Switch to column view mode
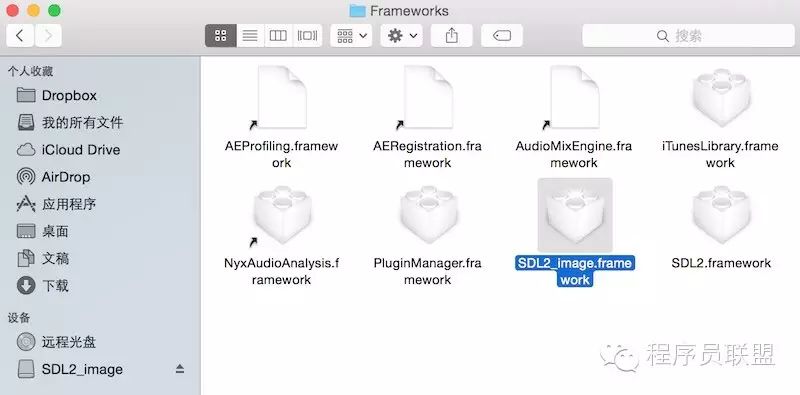This screenshot has width=800, height=395. point(278,35)
